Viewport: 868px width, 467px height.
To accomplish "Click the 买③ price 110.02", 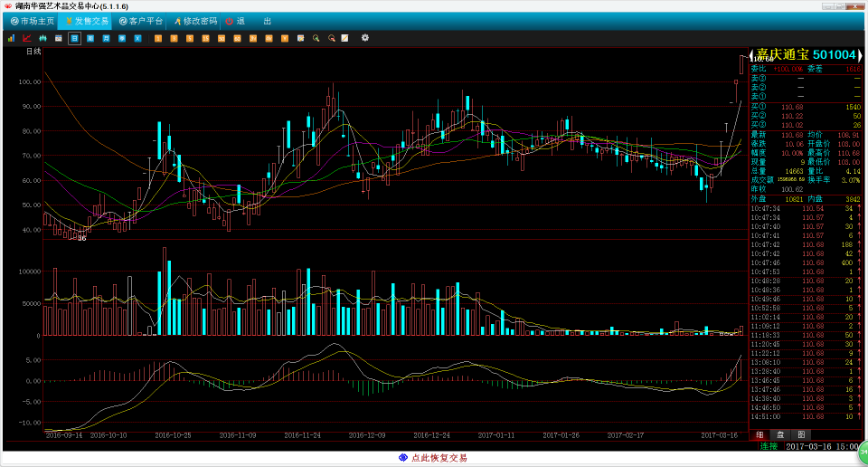I will coord(792,125).
